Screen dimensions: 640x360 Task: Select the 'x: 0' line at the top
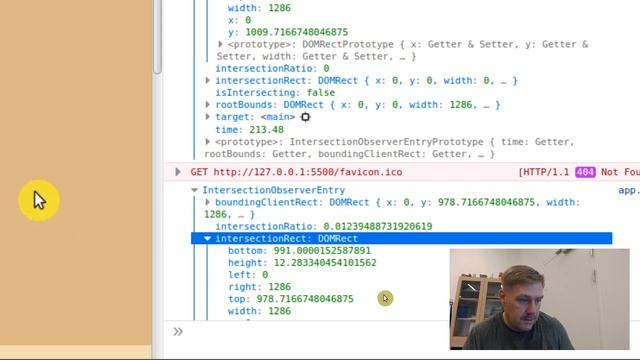pyautogui.click(x=239, y=20)
